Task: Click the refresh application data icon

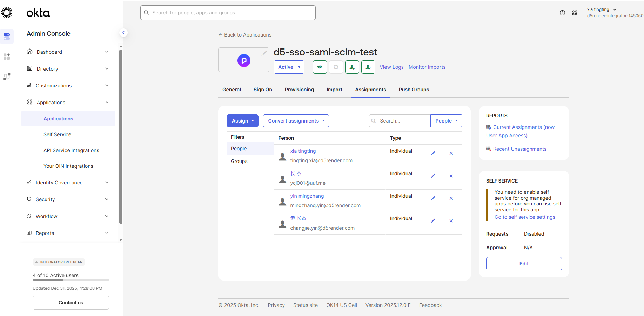Action: pos(336,67)
